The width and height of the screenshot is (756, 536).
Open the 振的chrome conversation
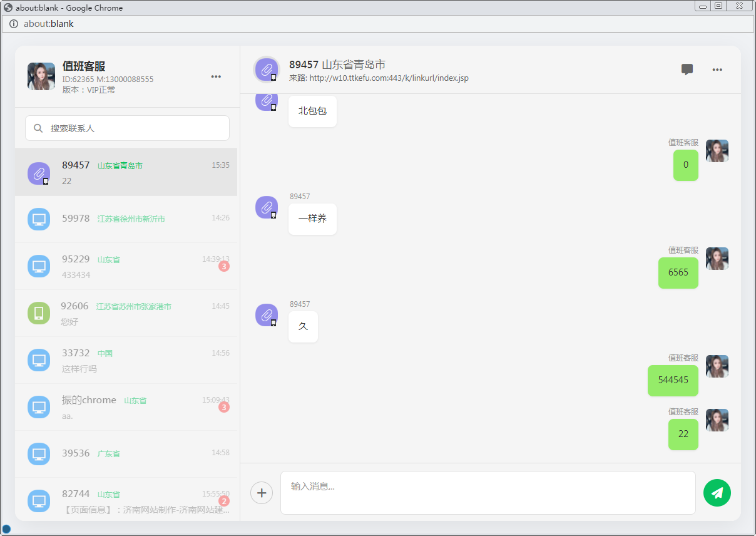coord(126,407)
